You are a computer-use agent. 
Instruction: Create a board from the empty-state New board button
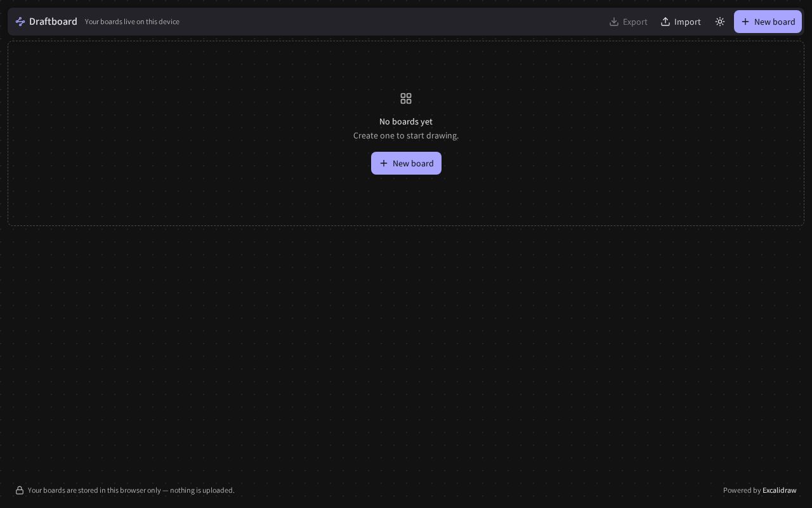click(x=406, y=163)
